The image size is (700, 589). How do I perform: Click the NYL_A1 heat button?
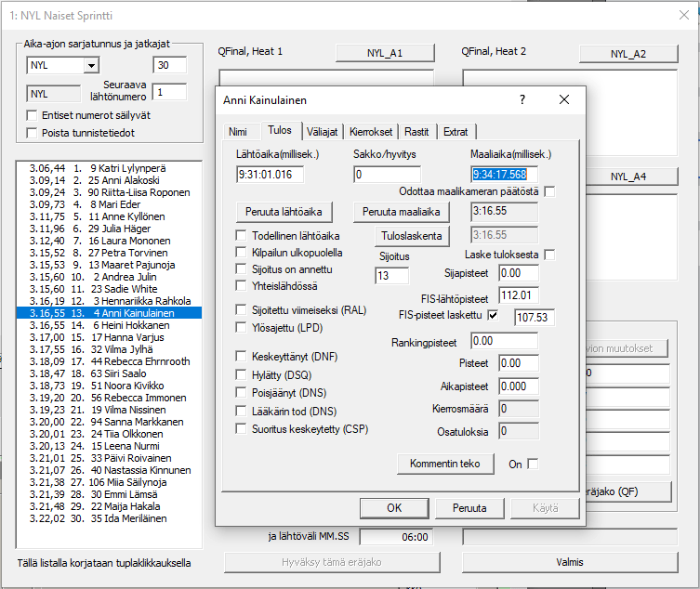coord(385,54)
